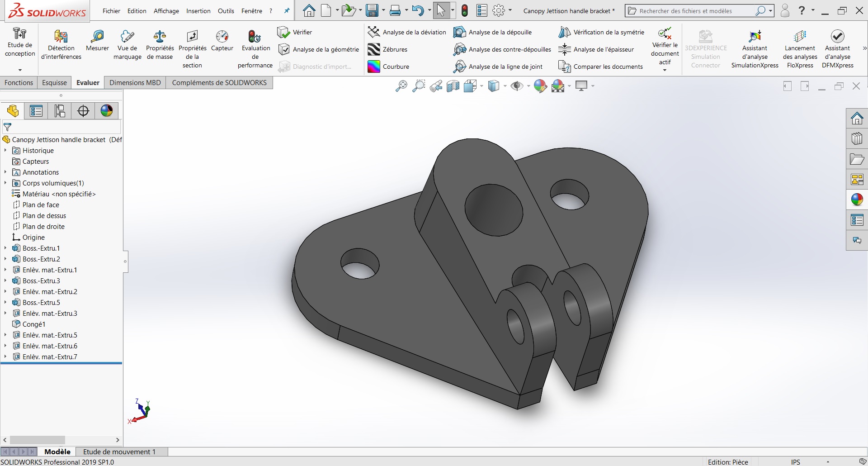Open the Fichier menu

tap(111, 11)
